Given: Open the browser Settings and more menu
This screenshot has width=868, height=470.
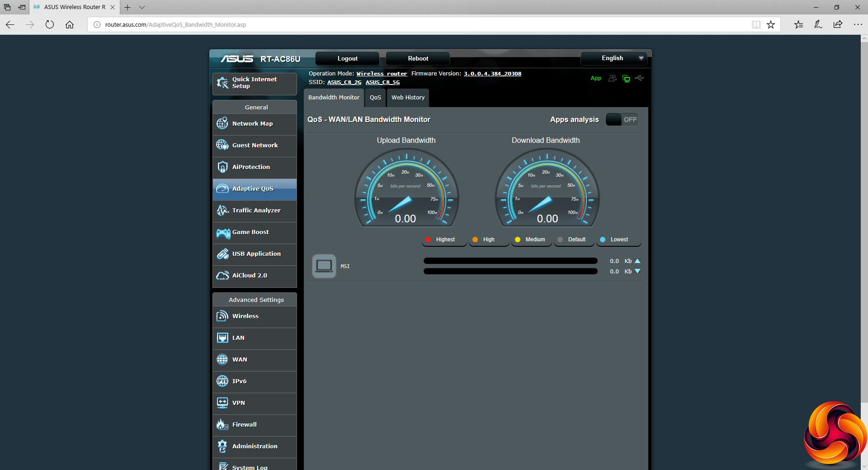Looking at the screenshot, I should (858, 24).
